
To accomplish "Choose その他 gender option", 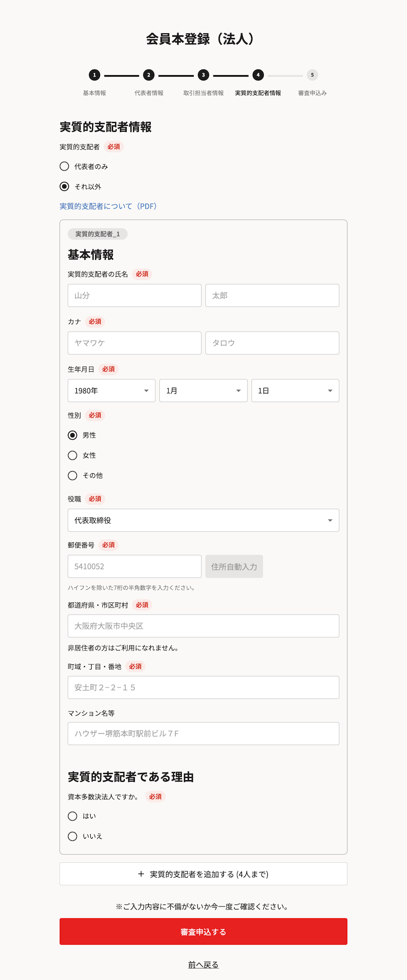I will point(72,476).
